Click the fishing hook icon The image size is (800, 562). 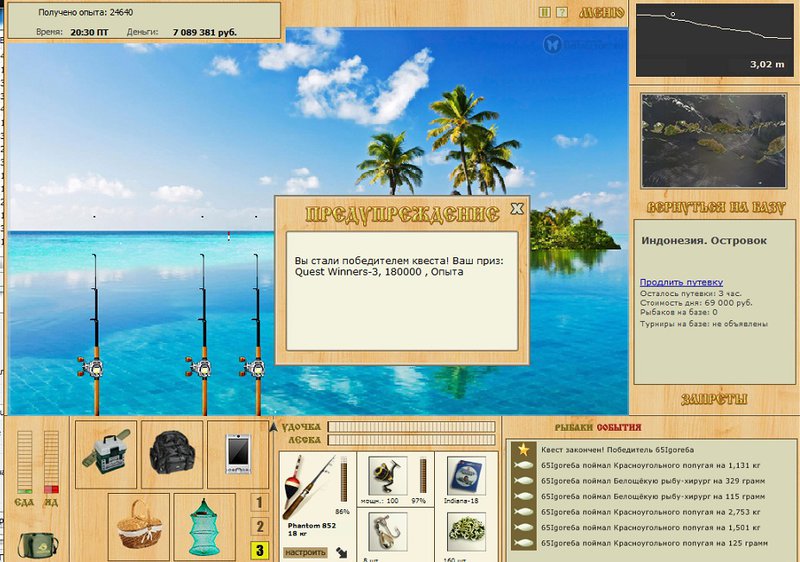[x=387, y=532]
